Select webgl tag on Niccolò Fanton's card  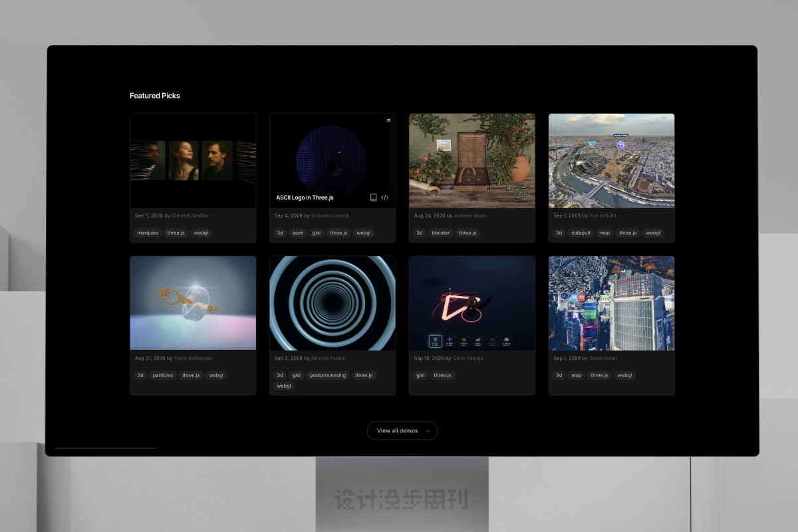click(x=284, y=386)
